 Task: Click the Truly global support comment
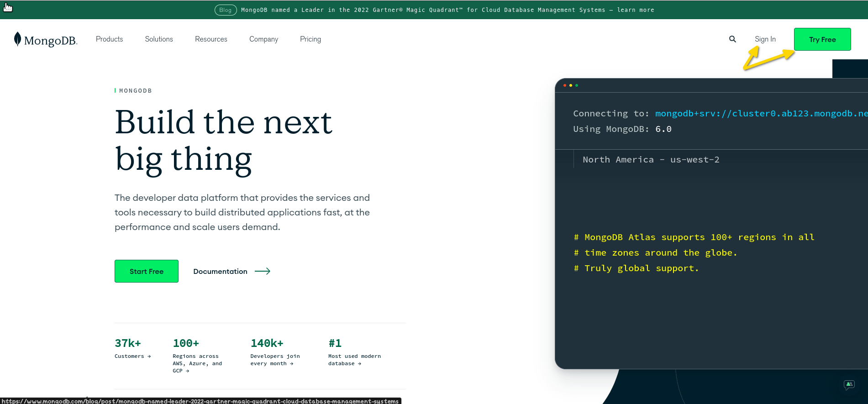(x=637, y=268)
